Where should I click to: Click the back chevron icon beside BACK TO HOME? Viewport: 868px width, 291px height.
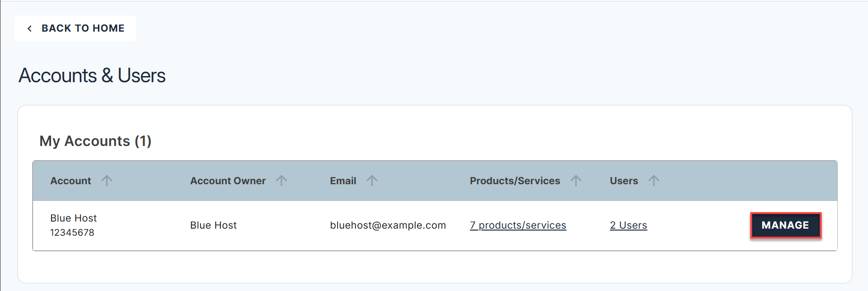pos(30,28)
